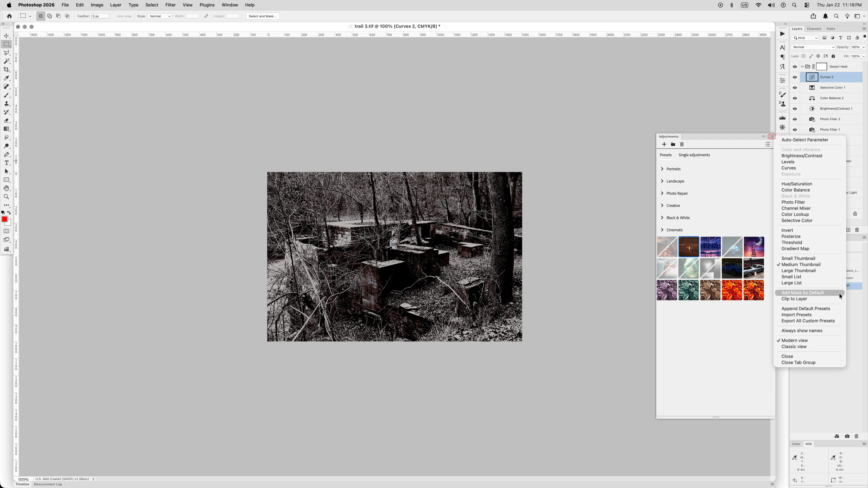The height and width of the screenshot is (488, 868).
Task: Select the Clone Stamp tool
Action: tap(6, 103)
